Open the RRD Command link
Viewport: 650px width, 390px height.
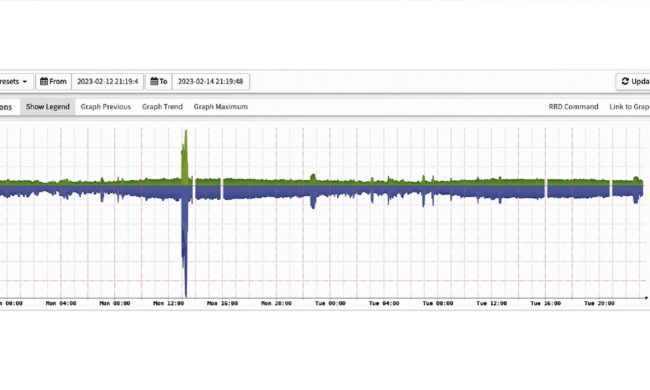point(573,107)
